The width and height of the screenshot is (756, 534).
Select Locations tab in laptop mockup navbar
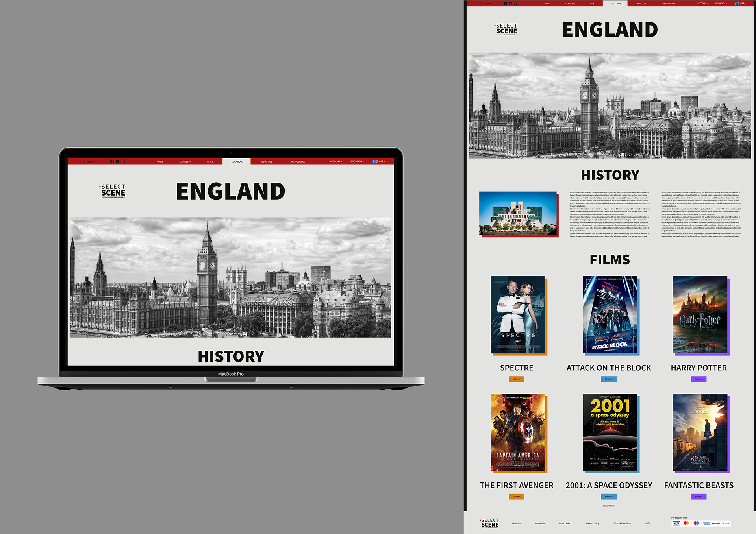tap(237, 162)
